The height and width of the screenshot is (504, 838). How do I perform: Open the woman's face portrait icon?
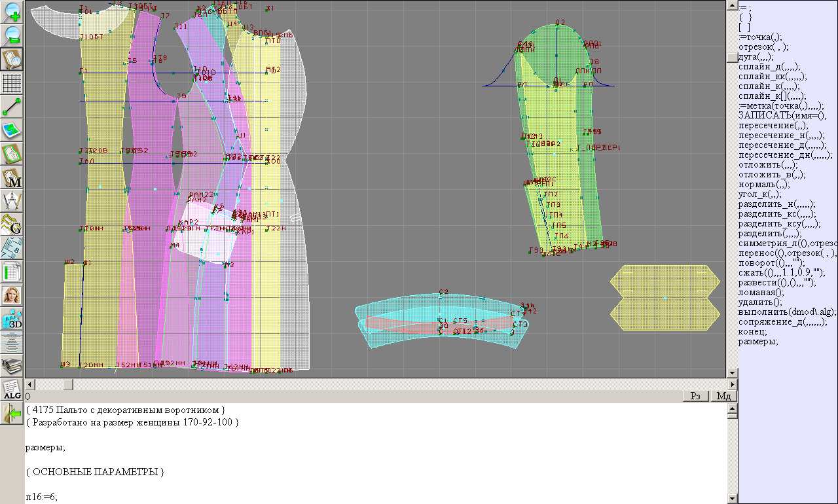pos(12,295)
